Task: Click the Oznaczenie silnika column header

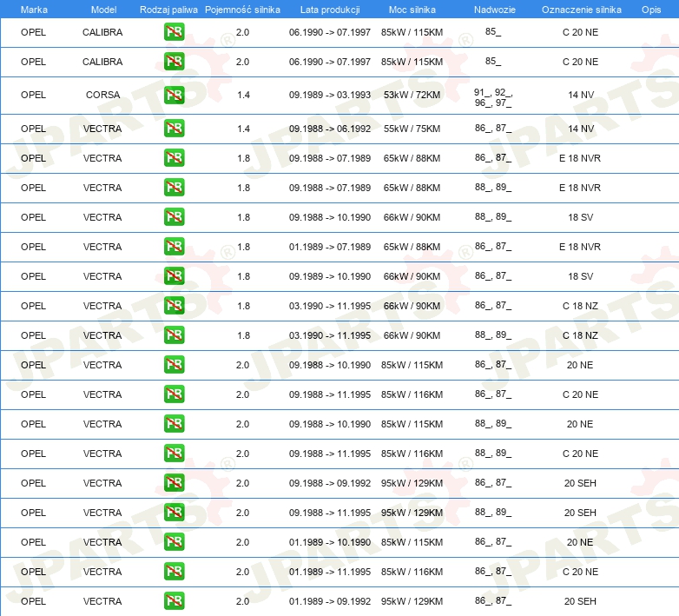Action: pos(582,10)
